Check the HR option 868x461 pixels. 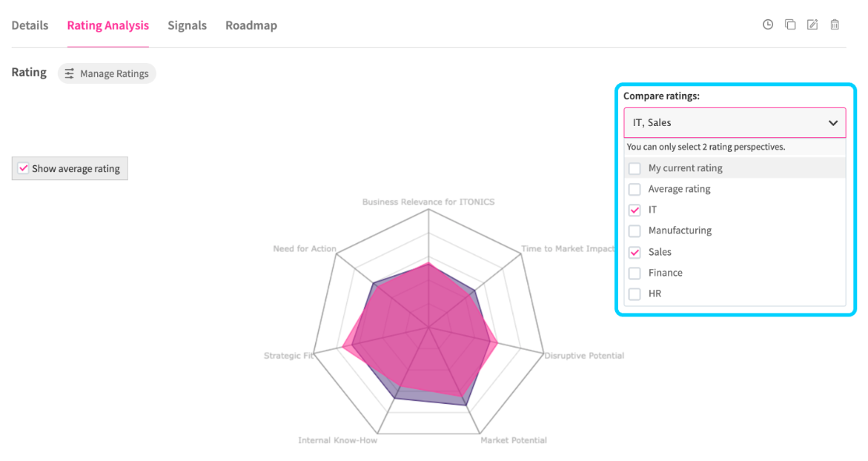coord(635,293)
